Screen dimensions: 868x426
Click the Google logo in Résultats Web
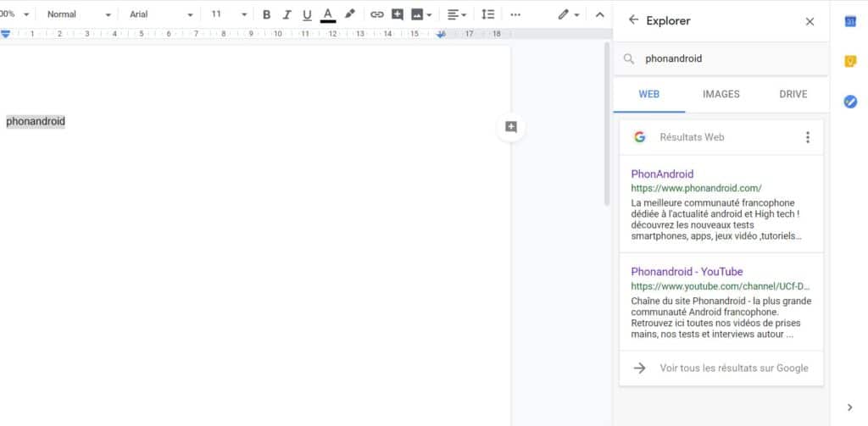[639, 137]
